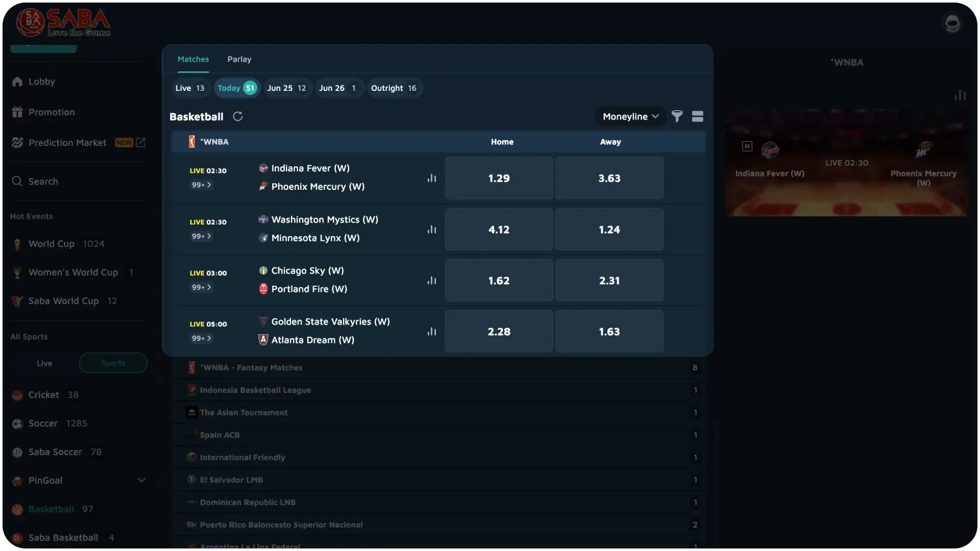Expand Indonesia Basketball League row
The image size is (980, 551).
(x=439, y=390)
